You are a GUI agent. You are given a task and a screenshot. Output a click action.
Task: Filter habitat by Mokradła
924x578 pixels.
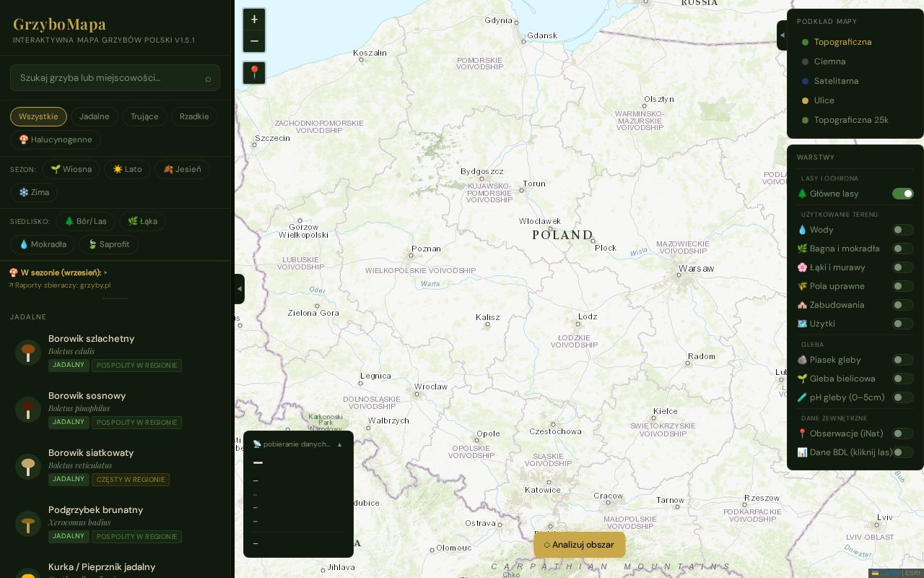[x=43, y=244]
